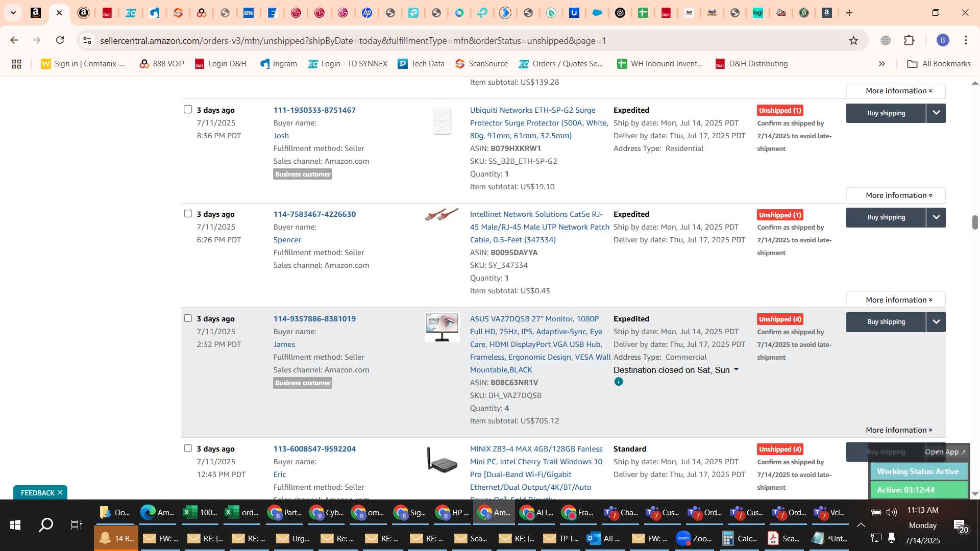Open the Chrome extensions puzzle icon

[x=909, y=40]
